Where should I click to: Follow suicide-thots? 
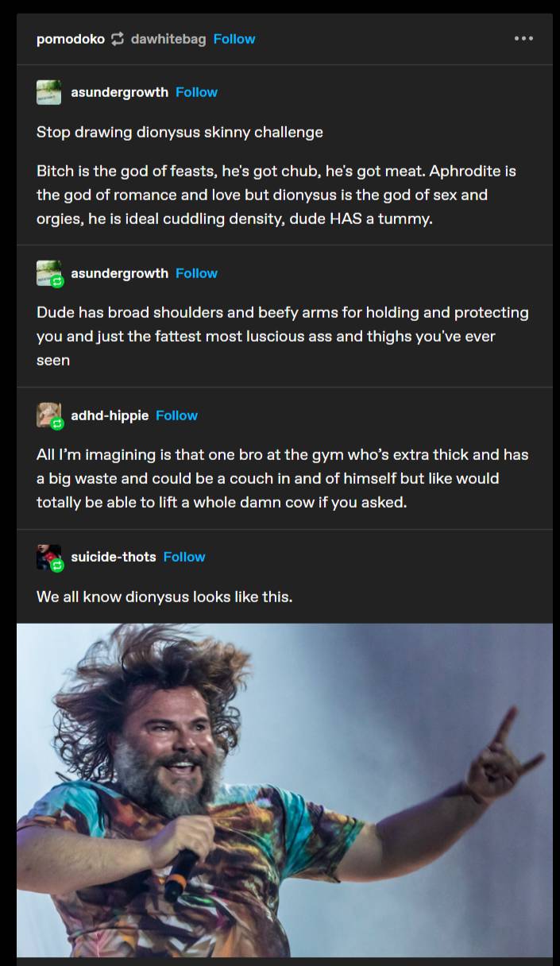pos(184,557)
